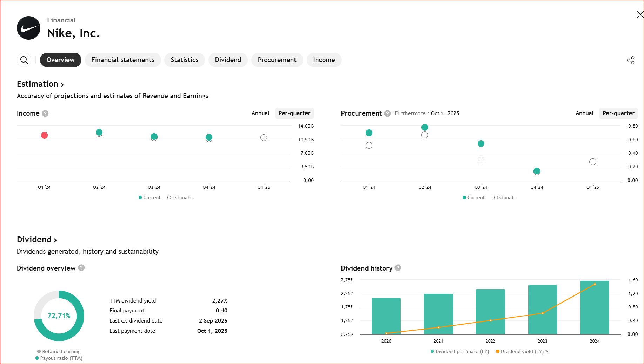Select Per-quarter for Procurement chart
644x364 pixels.
coord(618,113)
